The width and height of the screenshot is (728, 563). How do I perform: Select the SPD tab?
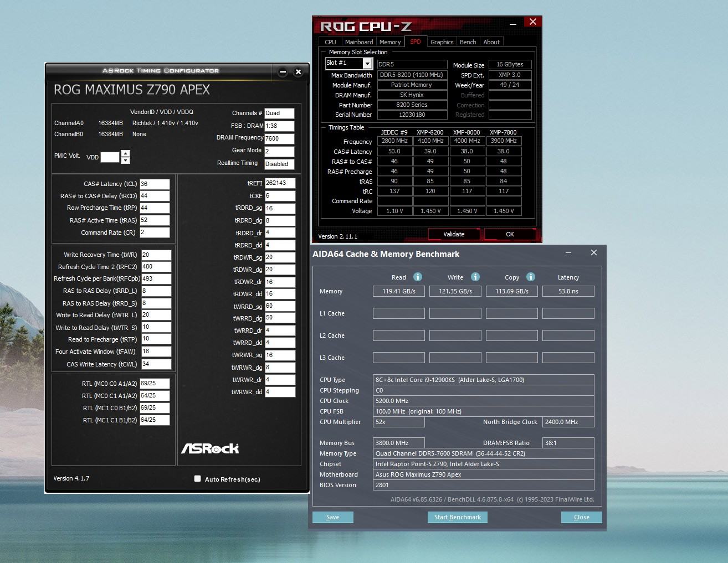coord(416,42)
